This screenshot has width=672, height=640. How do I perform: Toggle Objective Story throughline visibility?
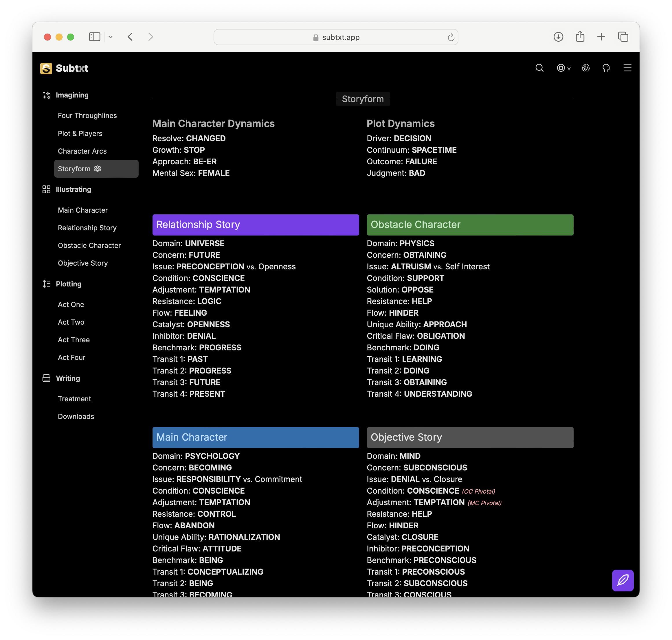click(470, 436)
